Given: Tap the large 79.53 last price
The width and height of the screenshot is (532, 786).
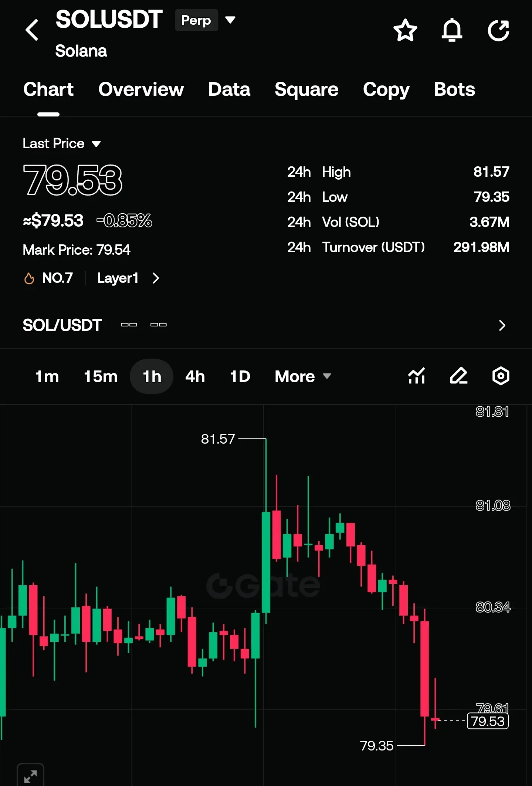Looking at the screenshot, I should (x=72, y=180).
